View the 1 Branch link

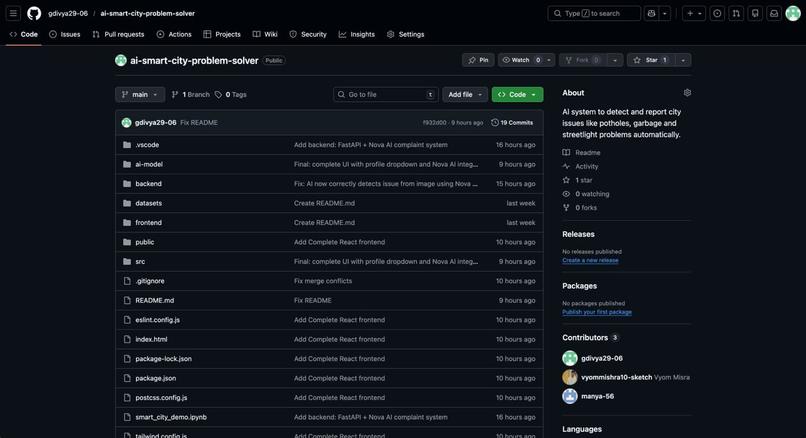[191, 95]
